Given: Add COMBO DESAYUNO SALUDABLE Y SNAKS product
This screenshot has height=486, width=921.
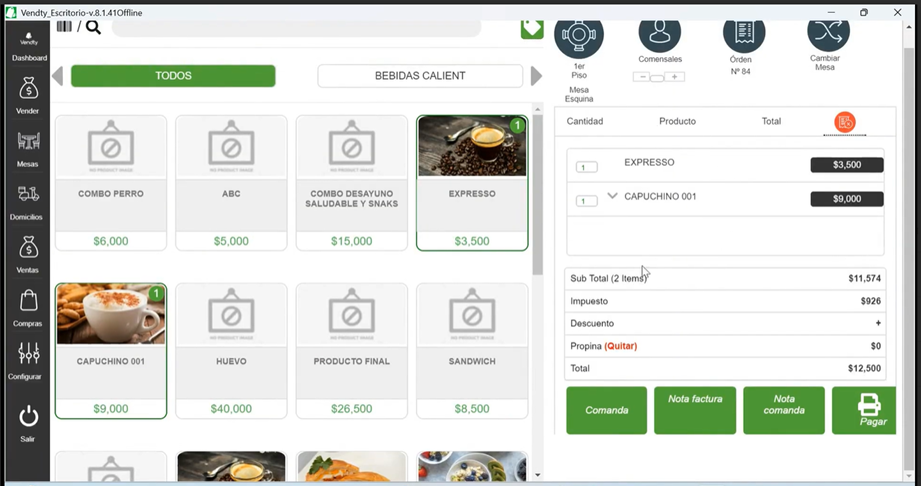Looking at the screenshot, I should click(x=352, y=183).
